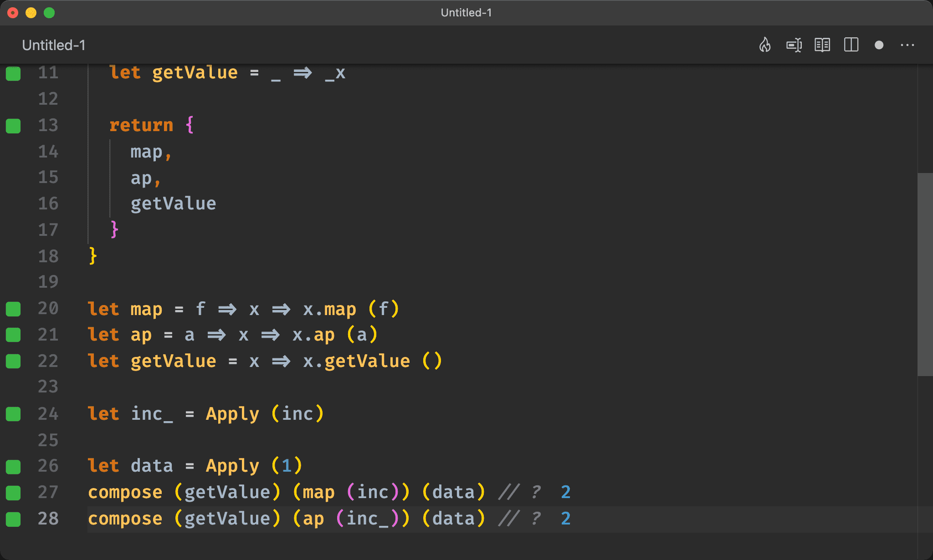Click the flame icon in editor toolbar
Image resolution: width=933 pixels, height=560 pixels.
[x=765, y=45]
